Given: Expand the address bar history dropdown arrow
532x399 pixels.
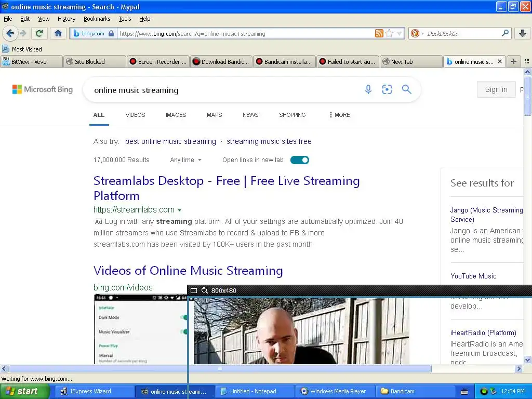Looking at the screenshot, I should [x=400, y=33].
